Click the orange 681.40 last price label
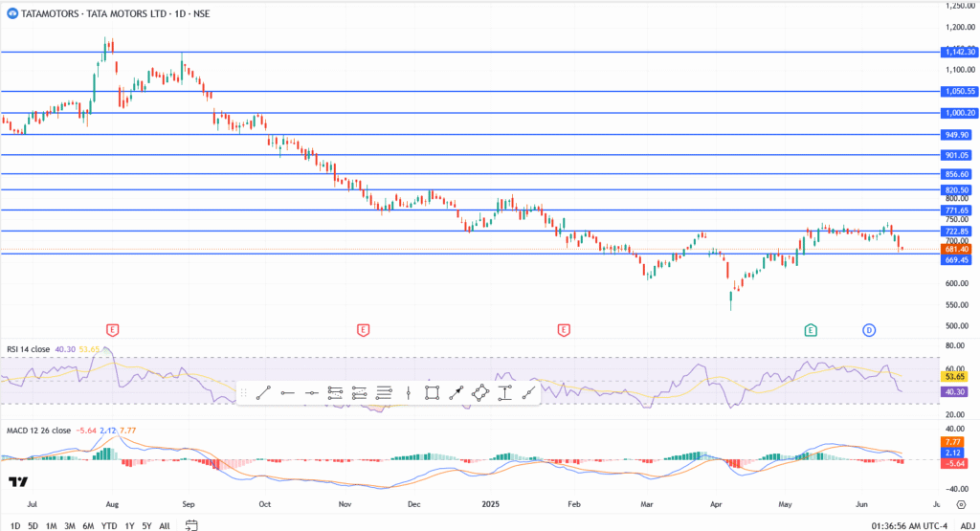Screen dimensions: 980x531 click(956, 250)
